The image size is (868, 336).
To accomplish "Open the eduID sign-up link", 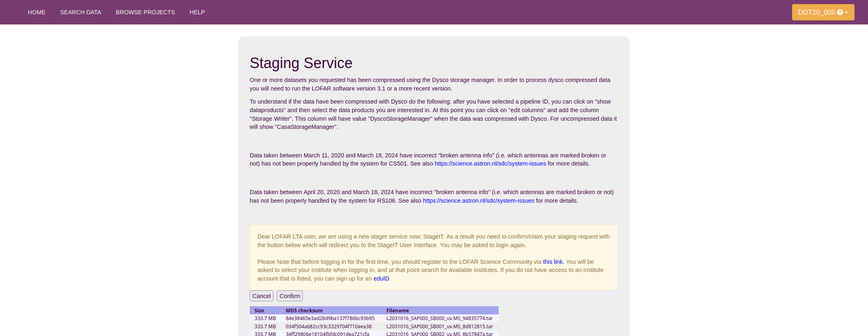I will (381, 279).
